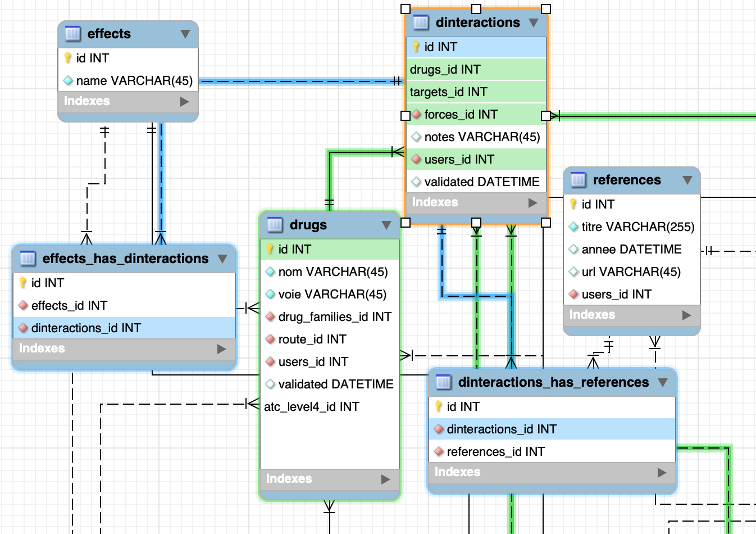Click top-center resize handle of dinteractions
Screen dimensions: 756x534
click(476, 9)
